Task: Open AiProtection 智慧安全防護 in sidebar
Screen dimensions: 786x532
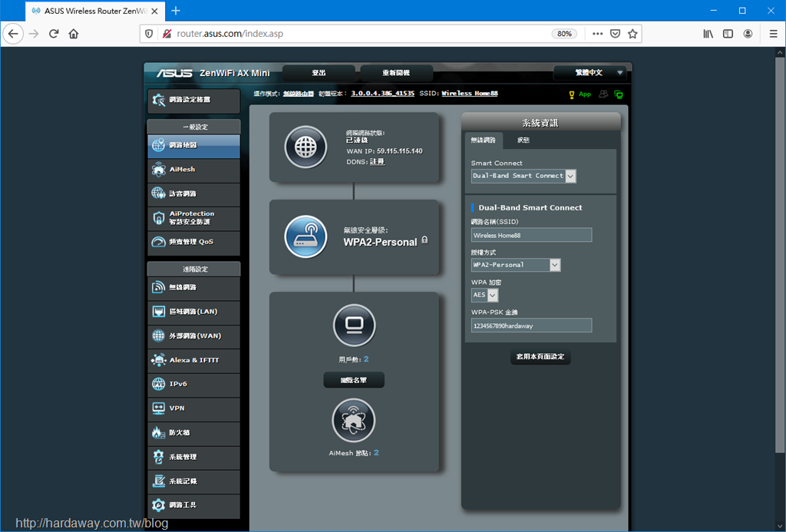Action: click(x=193, y=218)
